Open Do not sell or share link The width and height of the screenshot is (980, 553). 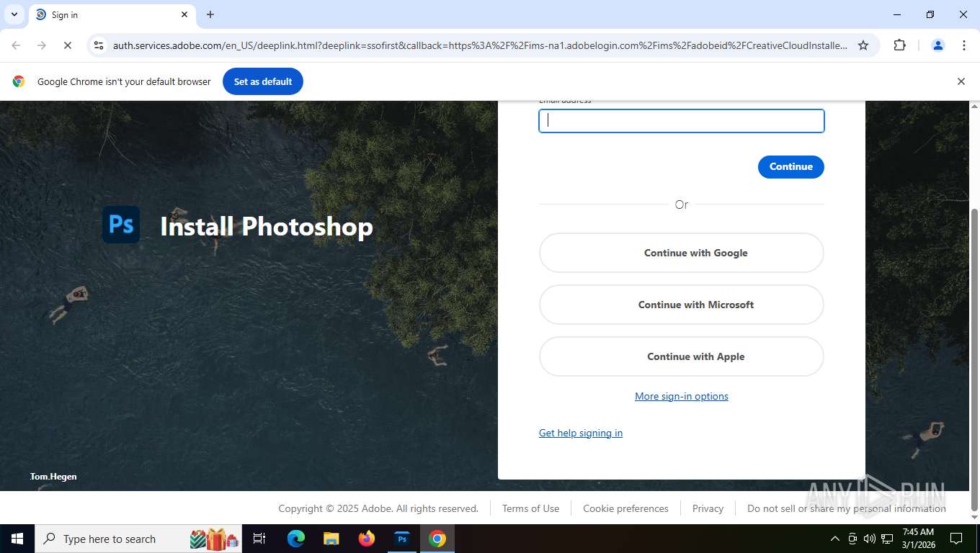point(846,508)
